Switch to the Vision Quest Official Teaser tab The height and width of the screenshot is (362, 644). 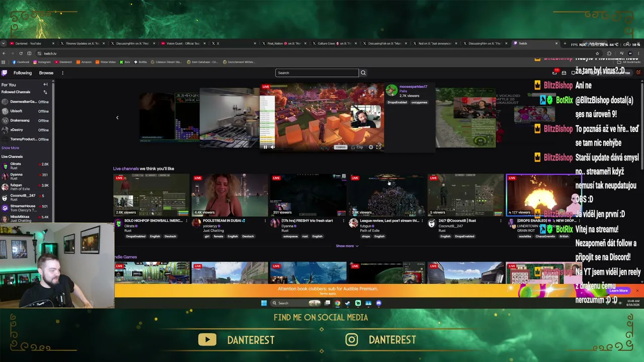click(183, 43)
